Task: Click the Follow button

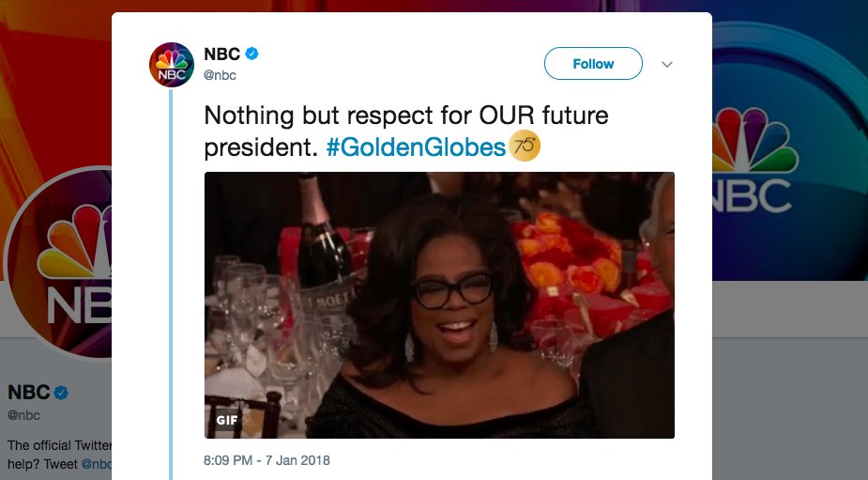Action: [x=593, y=64]
